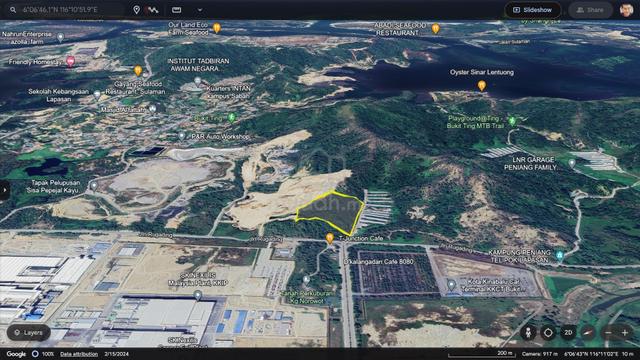Click the Camera: 917 m readout
This screenshot has width=640, height=360.
click(540, 354)
